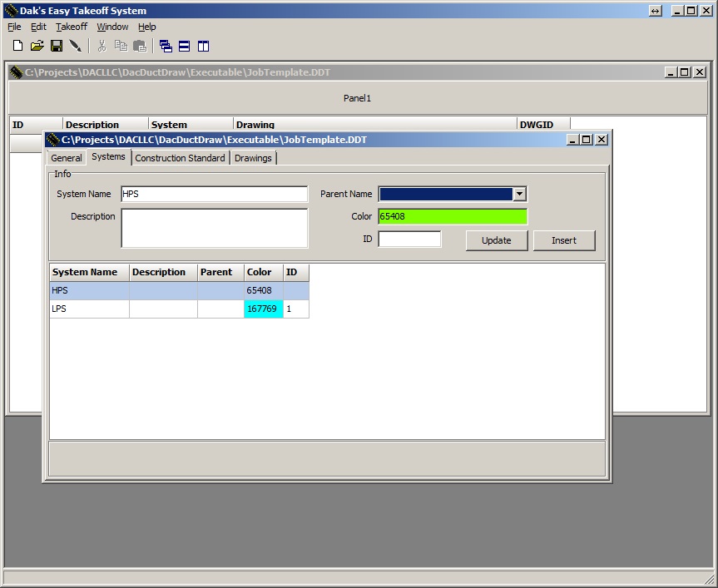This screenshot has height=588, width=718.
Task: Click the Open folder toolbar icon
Action: [x=37, y=46]
